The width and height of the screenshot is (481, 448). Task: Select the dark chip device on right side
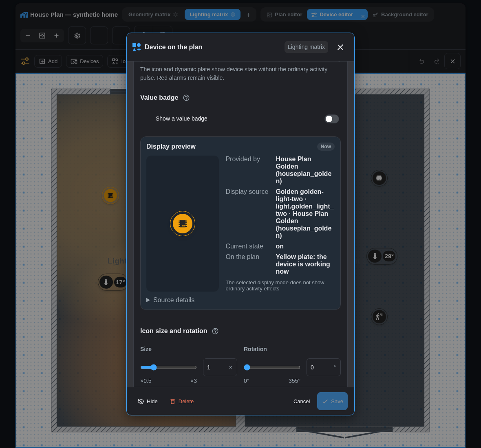pos(379,178)
